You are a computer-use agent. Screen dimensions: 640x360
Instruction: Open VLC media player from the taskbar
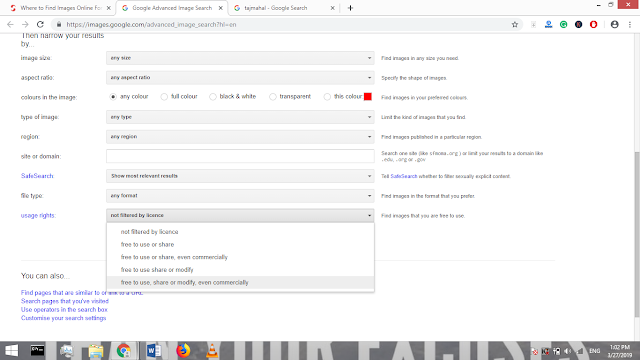[212, 351]
